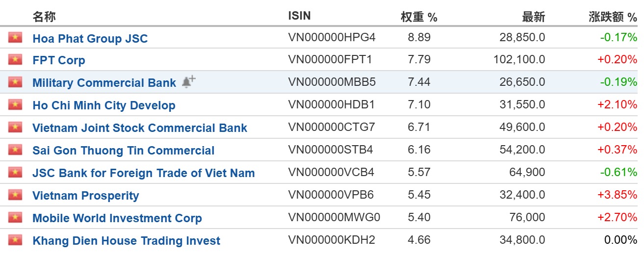The image size is (644, 256).
Task: Sort table by 权重 % column header
Action: [x=419, y=17]
